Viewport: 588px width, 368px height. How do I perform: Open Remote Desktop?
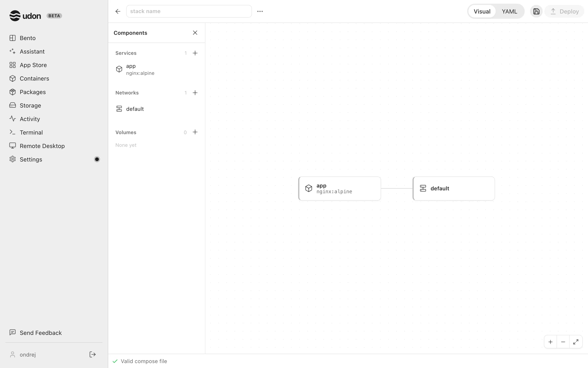[54, 146]
